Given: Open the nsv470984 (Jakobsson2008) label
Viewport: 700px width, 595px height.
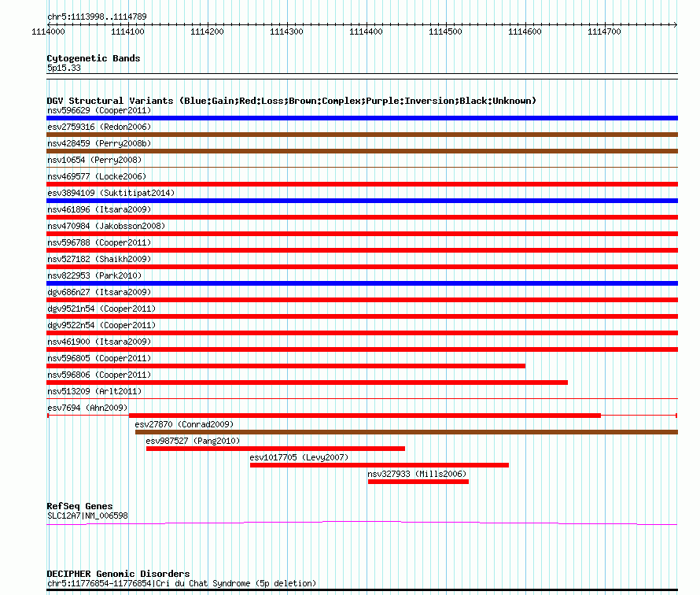Looking at the screenshot, I should click(x=106, y=226).
